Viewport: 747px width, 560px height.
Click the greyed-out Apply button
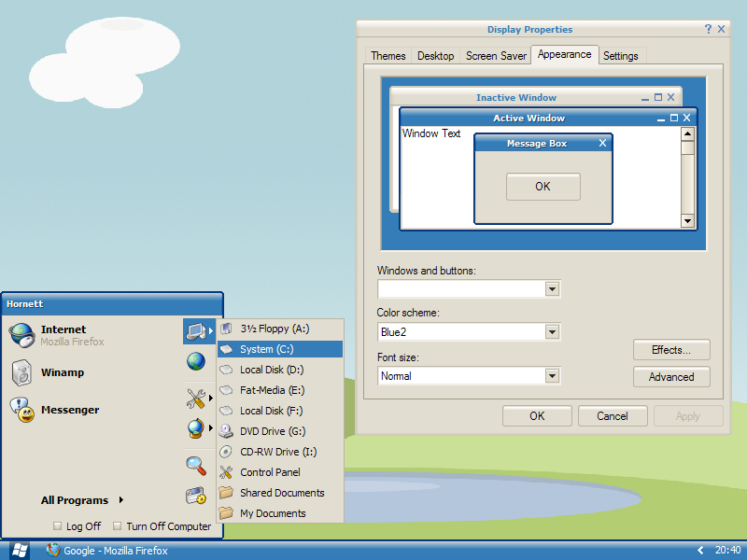[x=688, y=416]
